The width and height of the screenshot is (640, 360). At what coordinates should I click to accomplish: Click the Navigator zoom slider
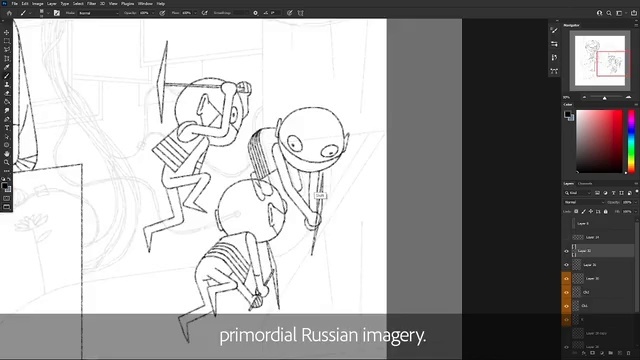tap(604, 98)
